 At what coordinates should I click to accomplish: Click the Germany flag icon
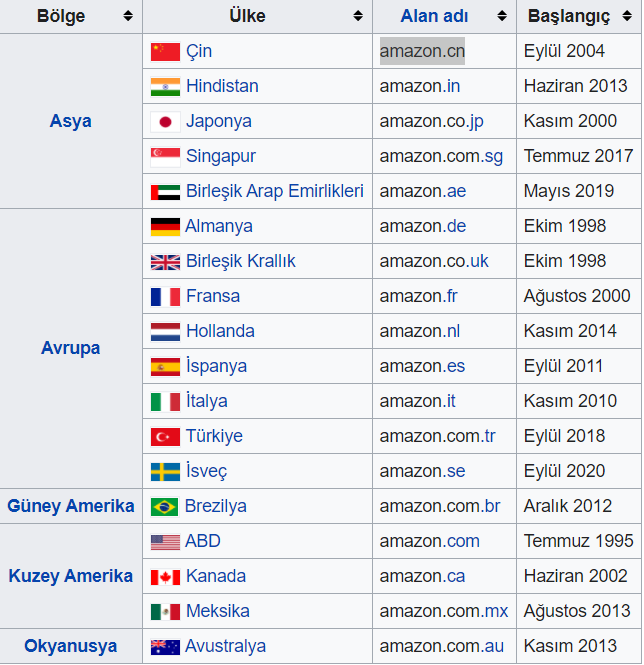pos(165,227)
